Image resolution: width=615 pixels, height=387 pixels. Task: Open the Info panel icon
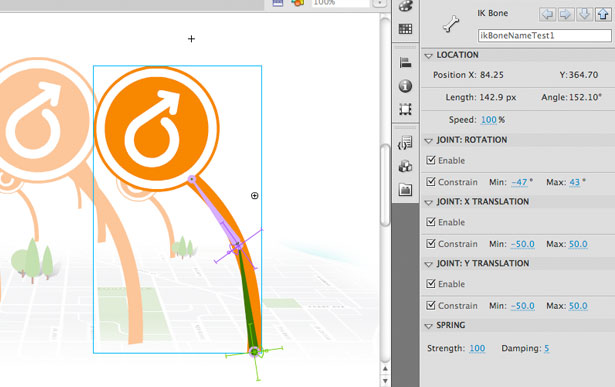point(405,86)
